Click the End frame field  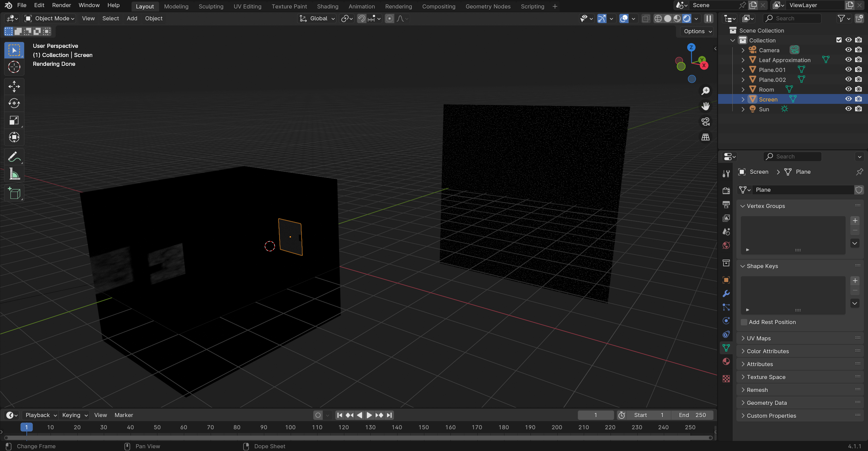pyautogui.click(x=692, y=415)
